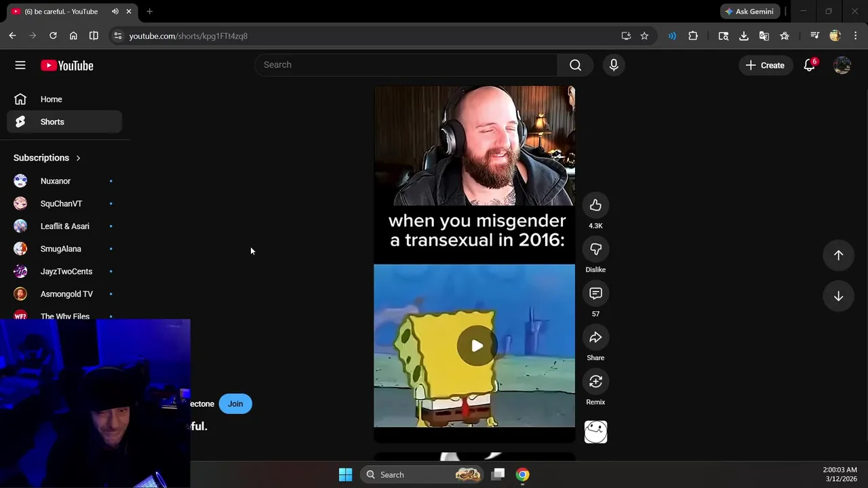Open the YouTube hamburger guide menu
868x488 pixels.
tap(20, 65)
